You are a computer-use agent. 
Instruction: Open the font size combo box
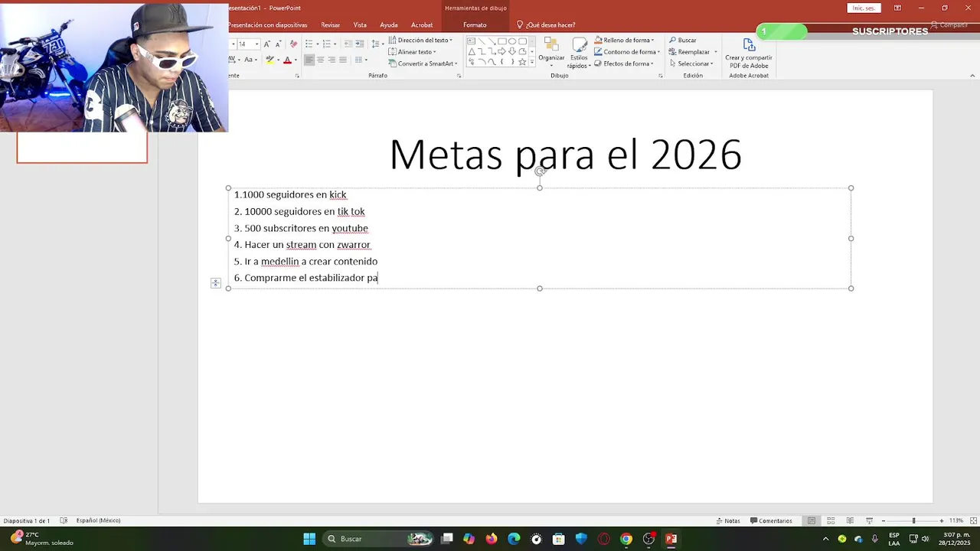tap(247, 44)
